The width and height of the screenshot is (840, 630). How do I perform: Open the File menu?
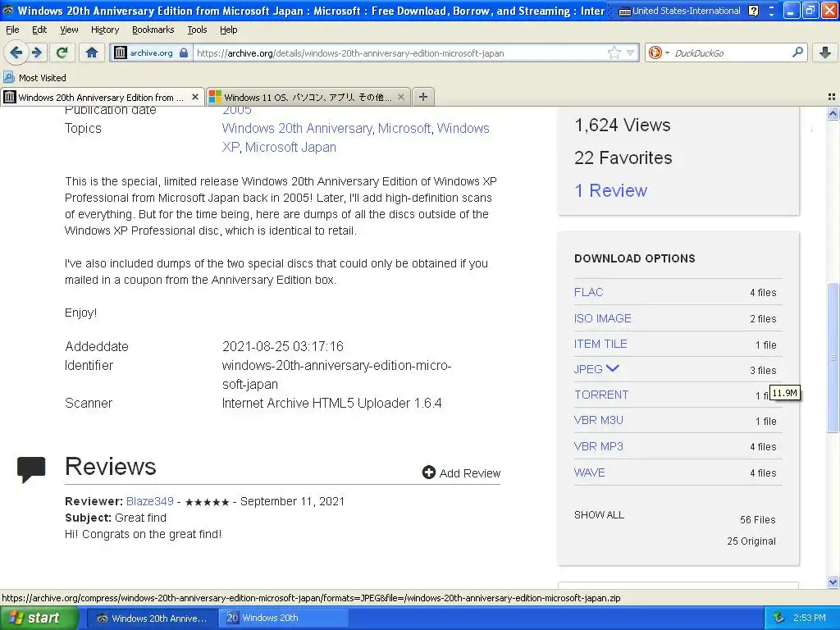(x=12, y=30)
